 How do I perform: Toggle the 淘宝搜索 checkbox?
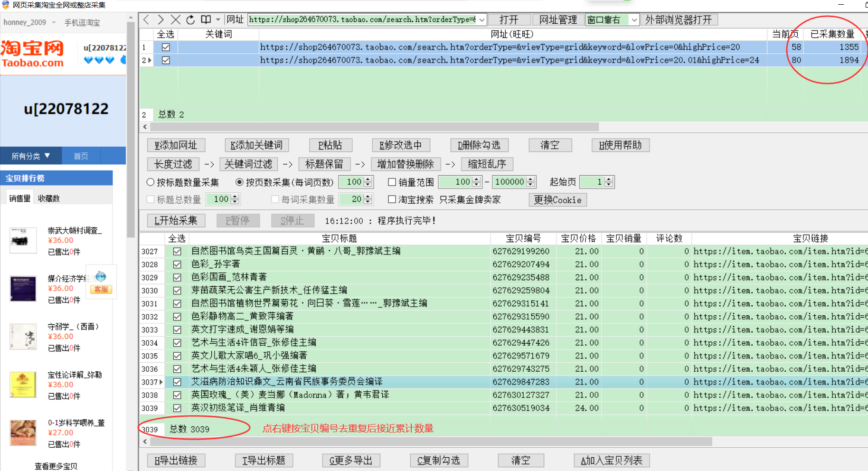pyautogui.click(x=392, y=199)
